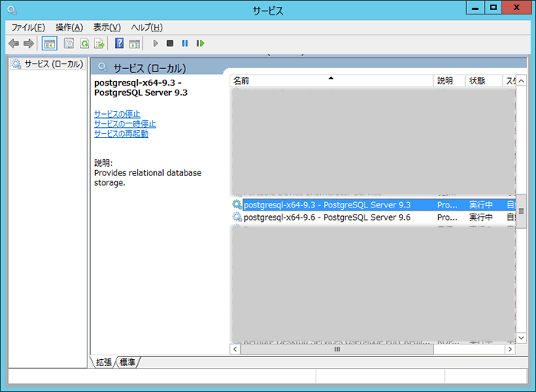Select the postgresql-x64-9.6 service row
536x392 pixels.
point(327,217)
